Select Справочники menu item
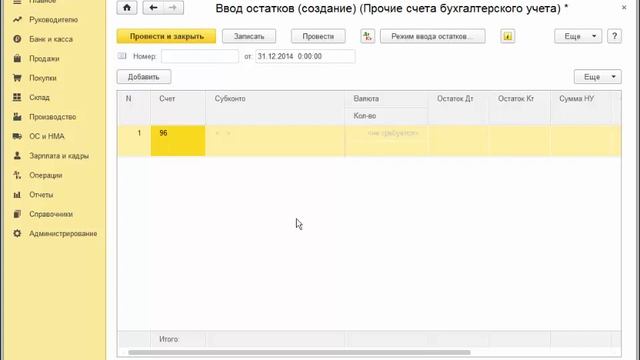The height and width of the screenshot is (360, 640). (51, 214)
